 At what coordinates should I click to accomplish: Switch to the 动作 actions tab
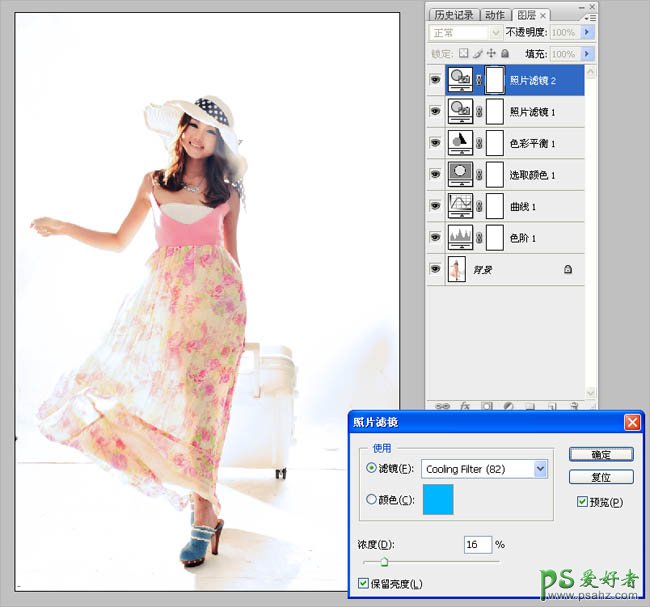point(495,15)
